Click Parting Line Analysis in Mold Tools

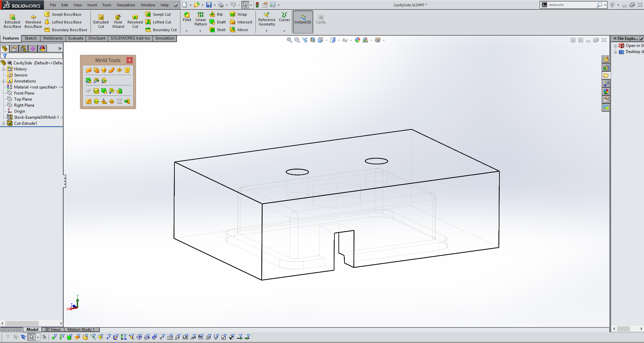104,80
